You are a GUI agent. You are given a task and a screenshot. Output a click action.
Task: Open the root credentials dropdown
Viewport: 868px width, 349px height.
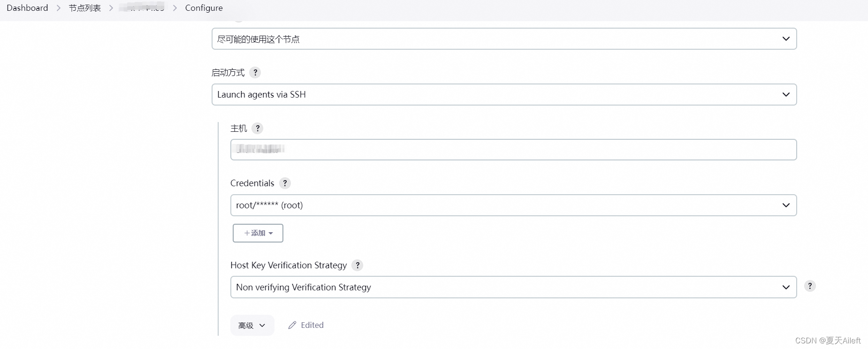pos(513,205)
